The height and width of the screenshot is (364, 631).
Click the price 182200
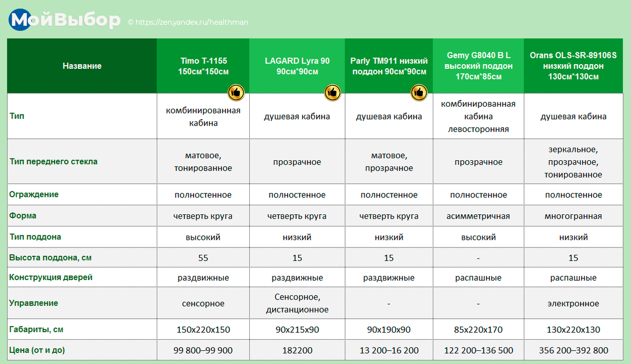(297, 350)
